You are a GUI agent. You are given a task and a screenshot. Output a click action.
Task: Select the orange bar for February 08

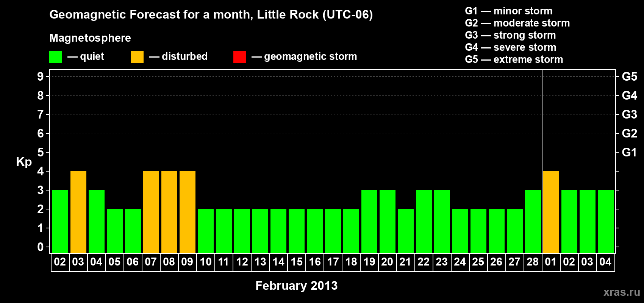click(x=169, y=212)
